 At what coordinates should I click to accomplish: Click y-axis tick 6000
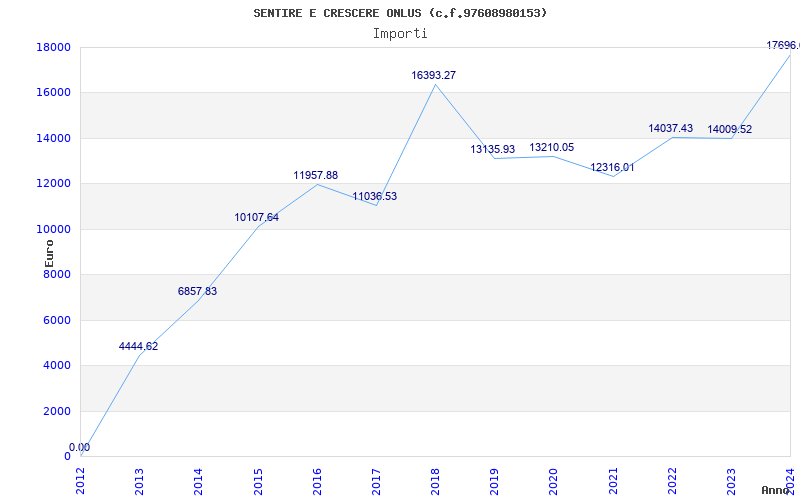[57, 320]
